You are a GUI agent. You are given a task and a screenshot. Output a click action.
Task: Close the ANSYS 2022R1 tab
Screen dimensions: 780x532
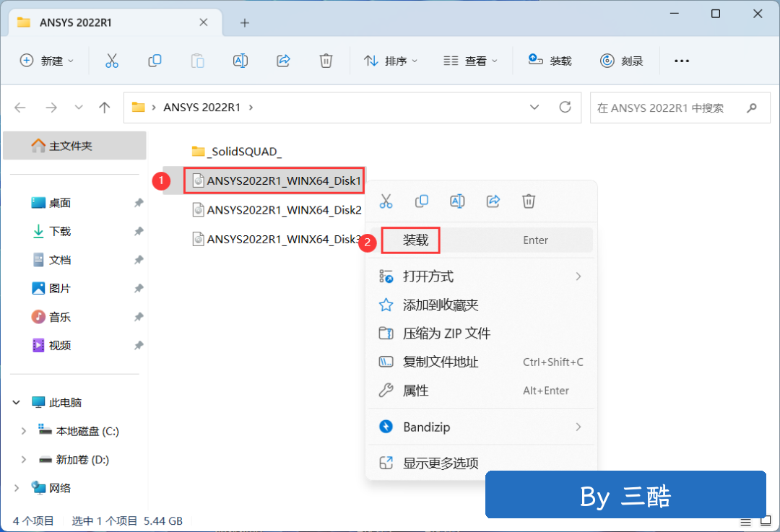[x=204, y=22]
